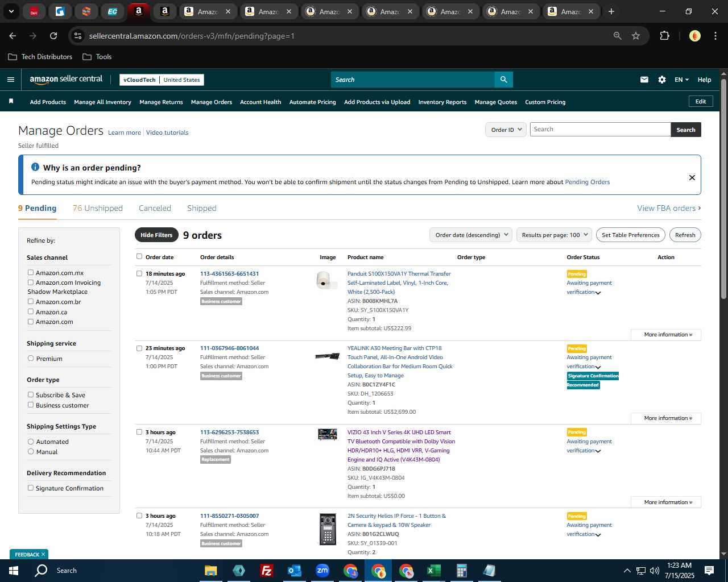This screenshot has height=582, width=728.
Task: Check the Amazon.com sales channel filter
Action: point(31,322)
